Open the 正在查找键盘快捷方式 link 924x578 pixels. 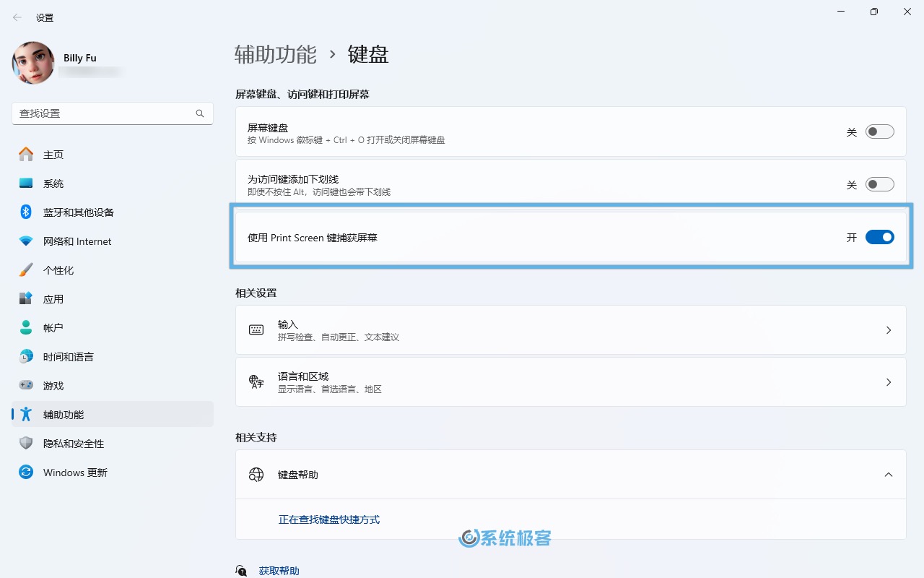329,519
